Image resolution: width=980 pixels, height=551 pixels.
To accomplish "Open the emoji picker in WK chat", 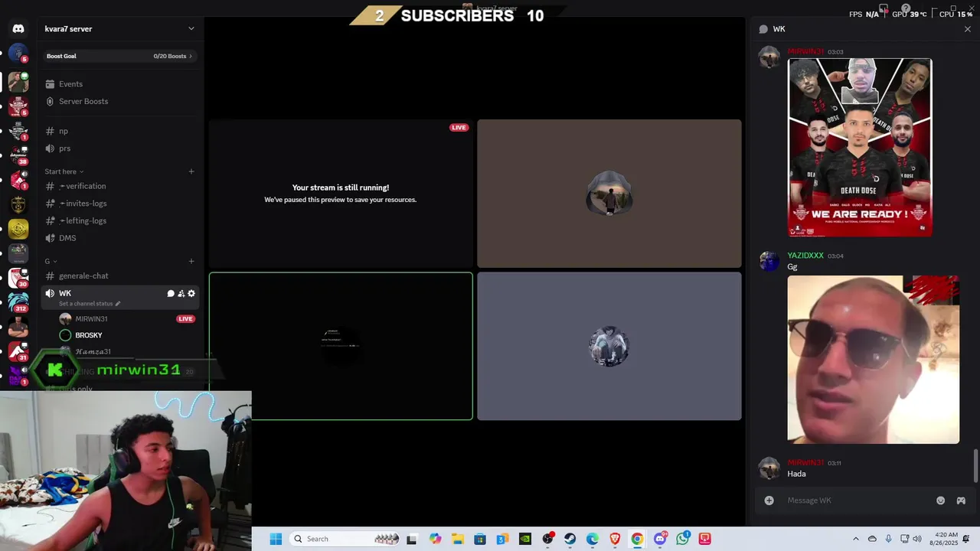I will 940,500.
